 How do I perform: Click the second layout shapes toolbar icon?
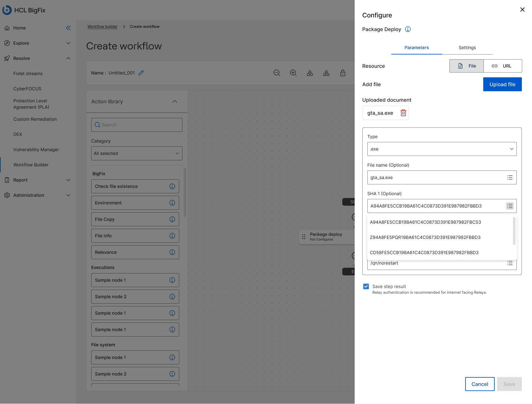coord(326,73)
